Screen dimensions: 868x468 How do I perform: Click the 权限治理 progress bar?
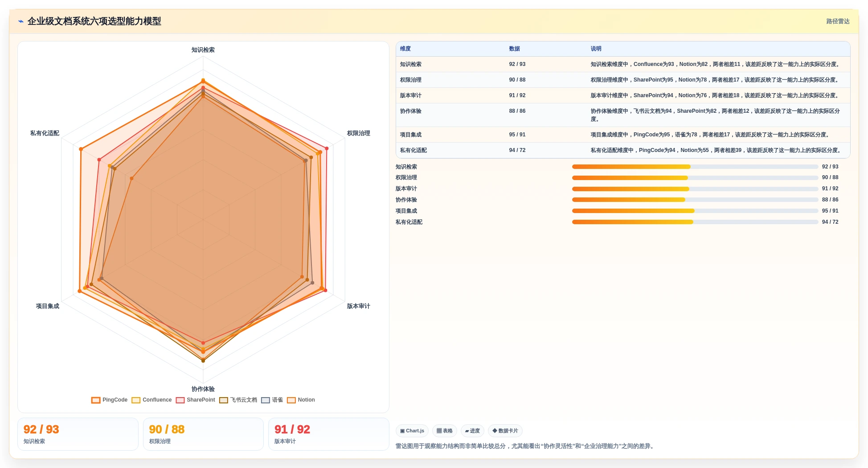[695, 178]
